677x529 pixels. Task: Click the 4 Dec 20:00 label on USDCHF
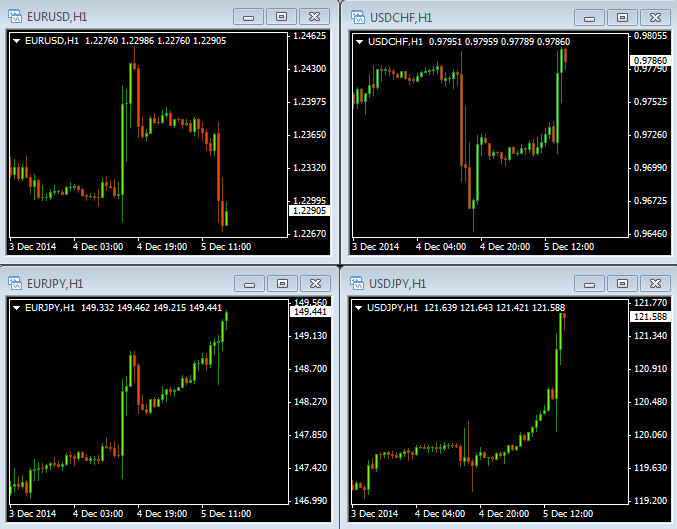[x=505, y=247]
